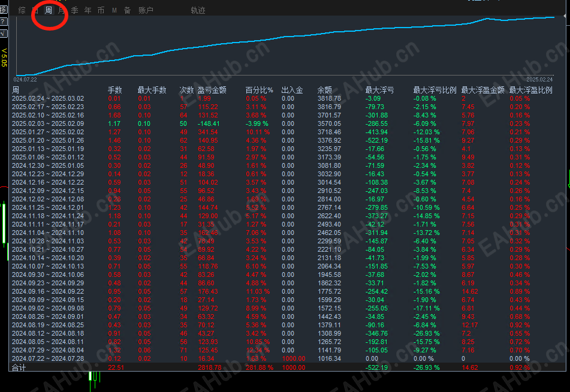Click total profit 2818.78 in 合计 row
Viewport: 570px width, 392px height.
pos(210,367)
